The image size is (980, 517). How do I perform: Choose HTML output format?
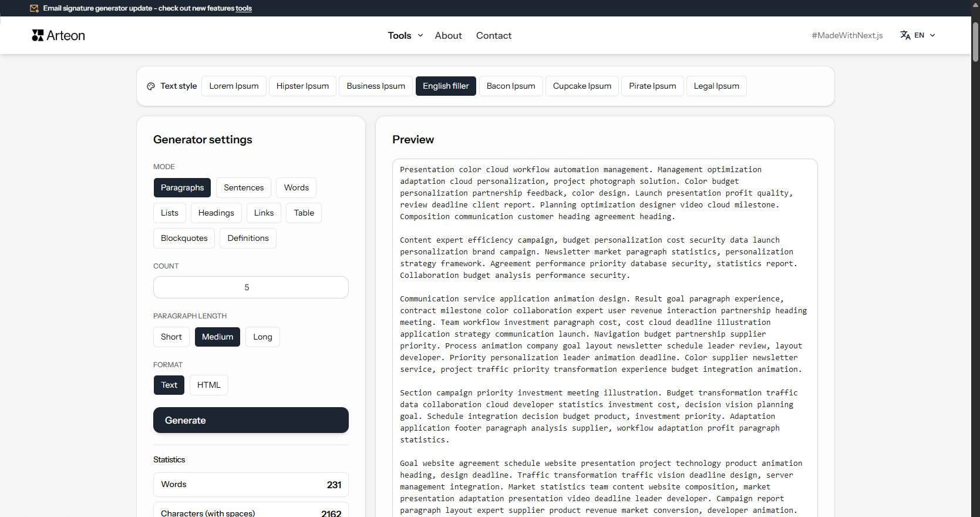(209, 385)
